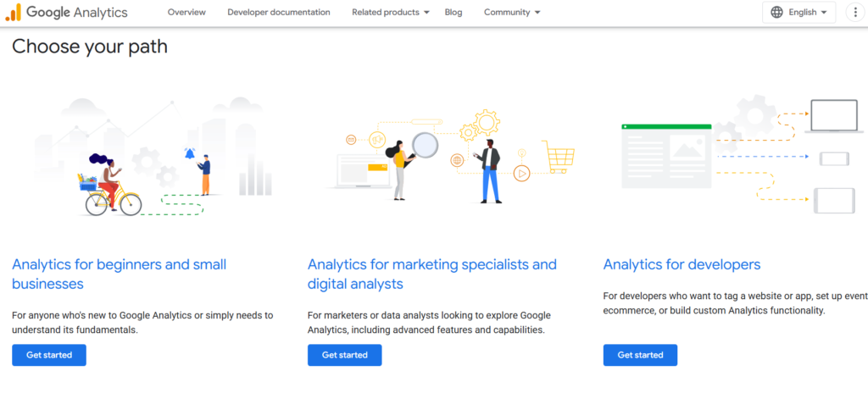Viewport: 868px width, 399px height.
Task: Get started with the developers path
Action: (x=640, y=355)
